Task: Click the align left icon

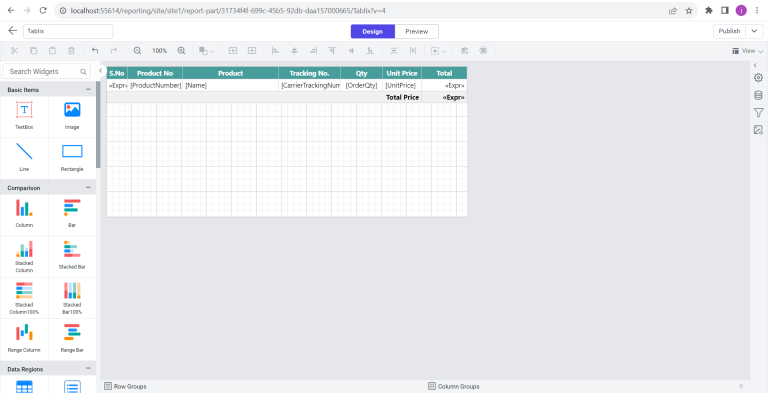Action: point(275,50)
